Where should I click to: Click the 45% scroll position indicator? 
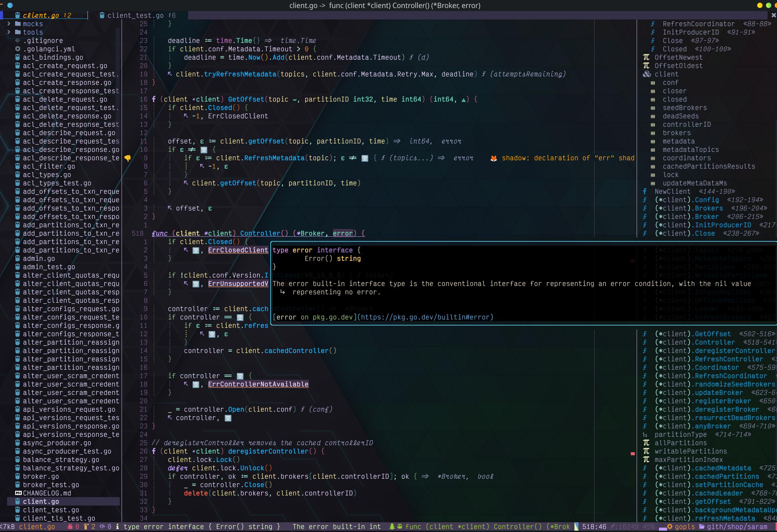(649, 527)
